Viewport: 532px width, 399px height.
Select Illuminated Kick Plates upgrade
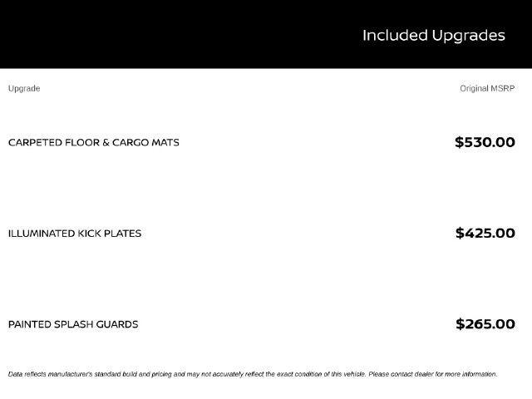pos(75,234)
